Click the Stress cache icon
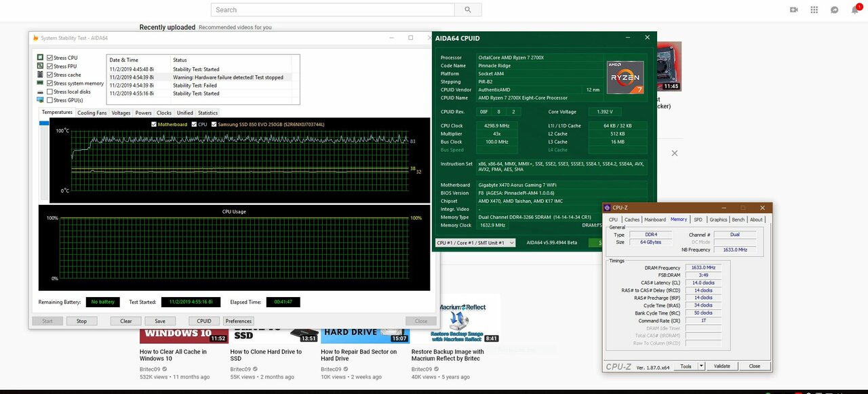The image size is (868, 394). [x=41, y=75]
